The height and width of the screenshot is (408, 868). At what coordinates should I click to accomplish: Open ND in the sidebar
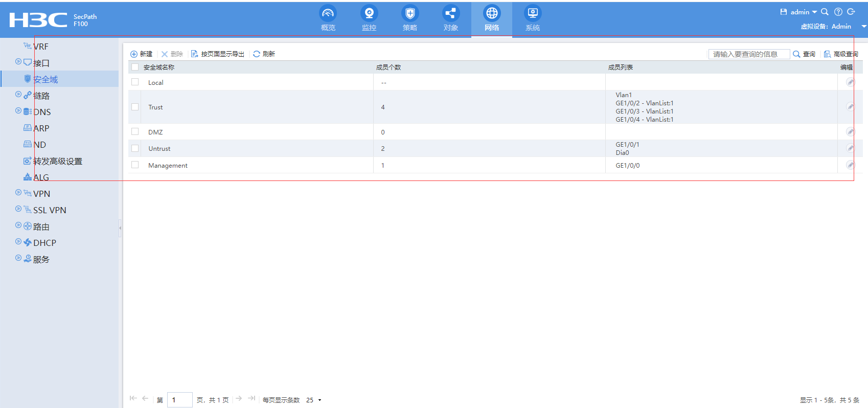click(40, 145)
